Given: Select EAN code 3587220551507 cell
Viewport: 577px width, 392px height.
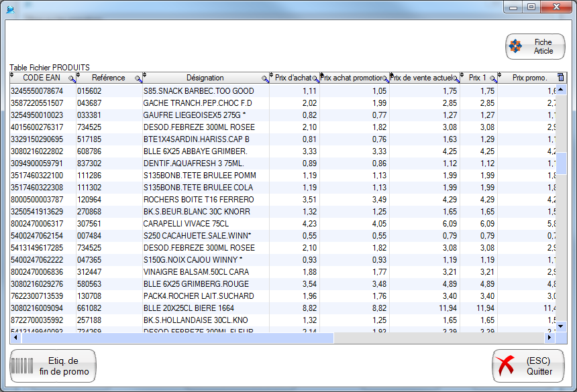Looking at the screenshot, I should point(38,103).
